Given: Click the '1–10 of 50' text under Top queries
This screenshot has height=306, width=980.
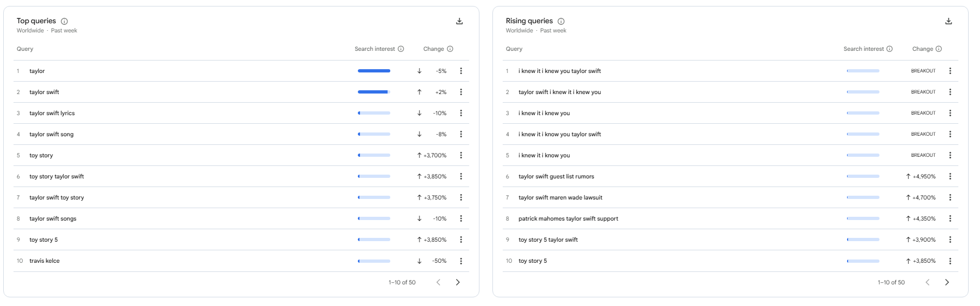Looking at the screenshot, I should tap(402, 282).
